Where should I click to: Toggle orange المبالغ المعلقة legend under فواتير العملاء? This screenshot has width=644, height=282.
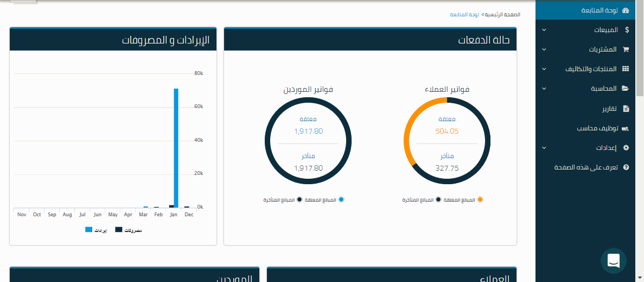[480, 200]
